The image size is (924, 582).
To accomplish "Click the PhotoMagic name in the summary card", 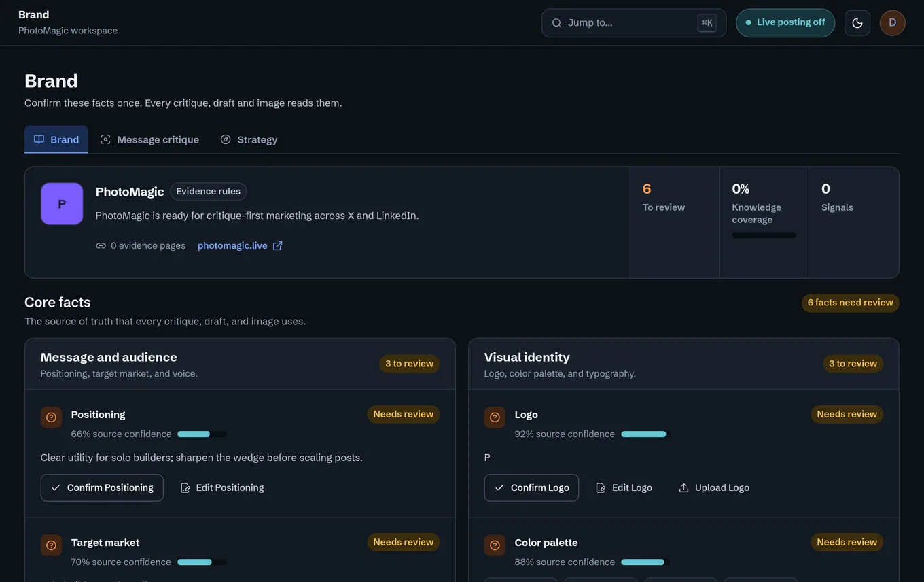I will (x=130, y=192).
